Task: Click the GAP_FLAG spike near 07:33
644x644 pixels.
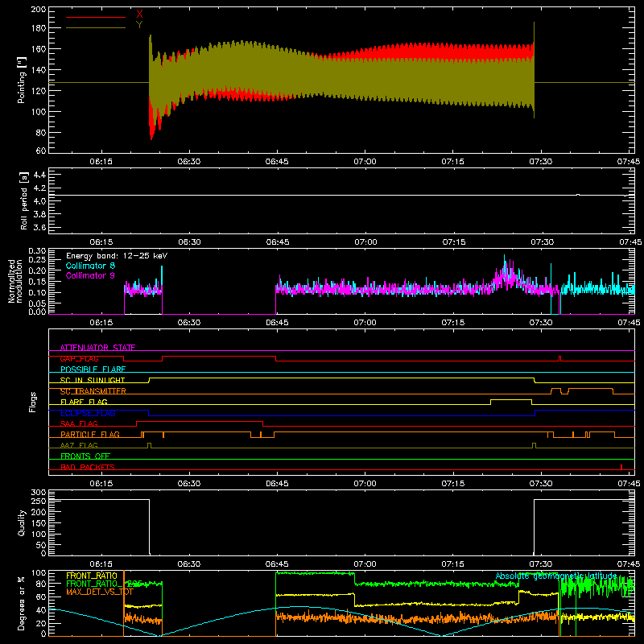Action: (559, 358)
